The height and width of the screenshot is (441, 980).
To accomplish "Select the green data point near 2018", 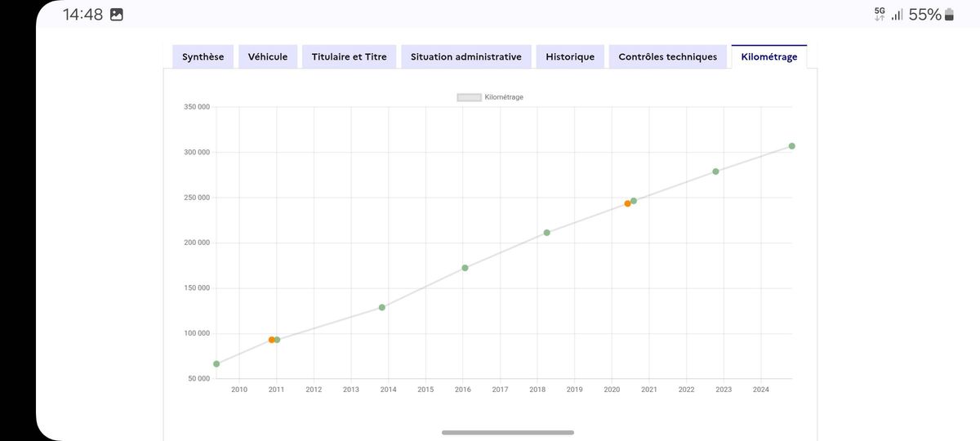I will tap(546, 233).
